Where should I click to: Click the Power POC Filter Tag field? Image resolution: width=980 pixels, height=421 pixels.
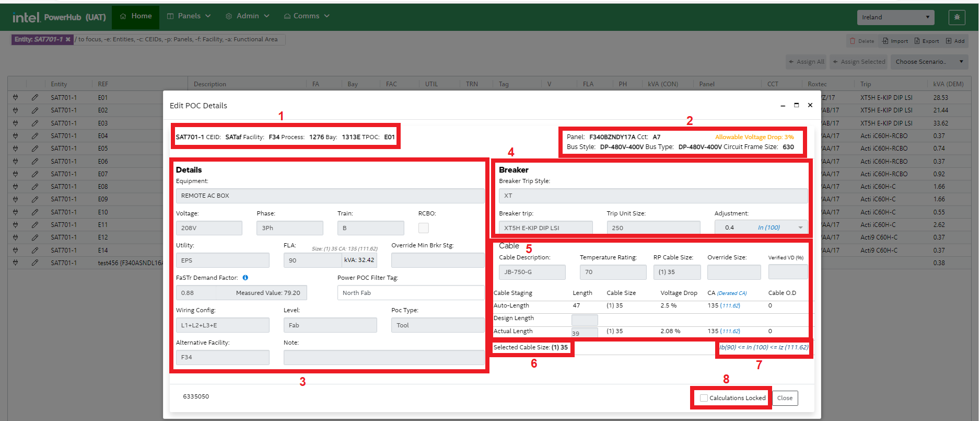(411, 293)
